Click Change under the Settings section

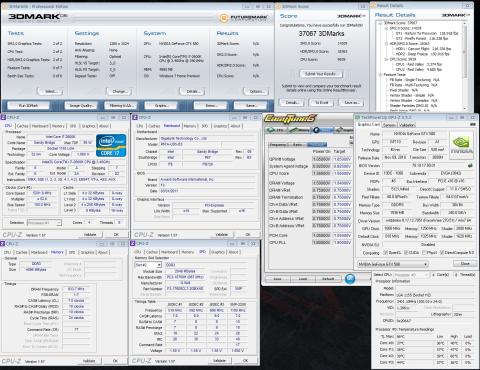tap(119, 91)
